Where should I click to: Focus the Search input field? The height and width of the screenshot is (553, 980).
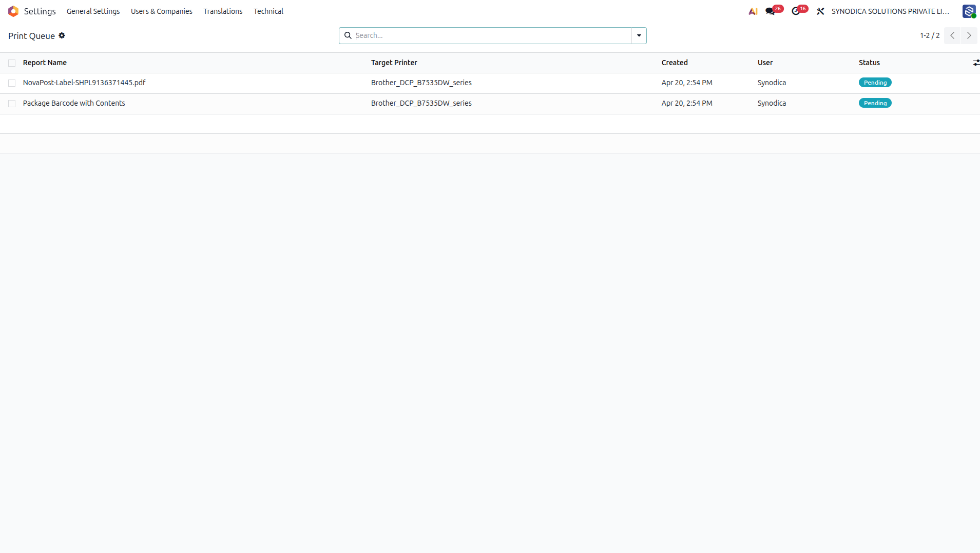coord(492,35)
